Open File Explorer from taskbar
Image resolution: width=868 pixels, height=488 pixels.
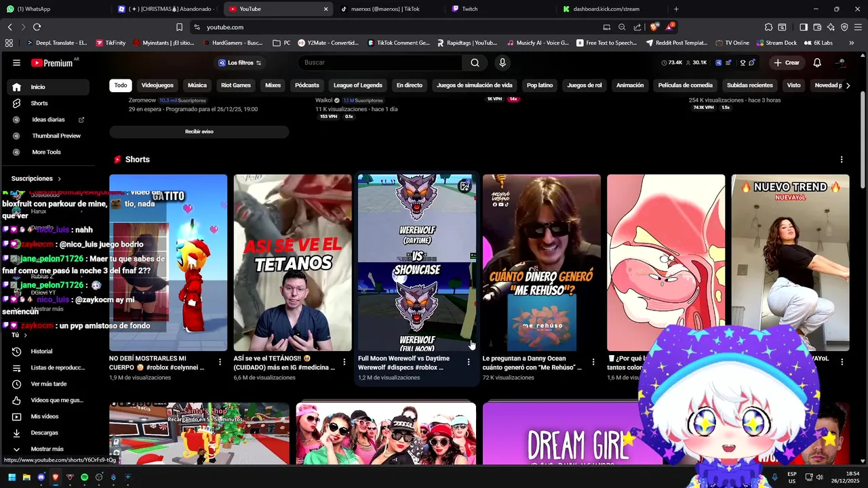(26, 477)
